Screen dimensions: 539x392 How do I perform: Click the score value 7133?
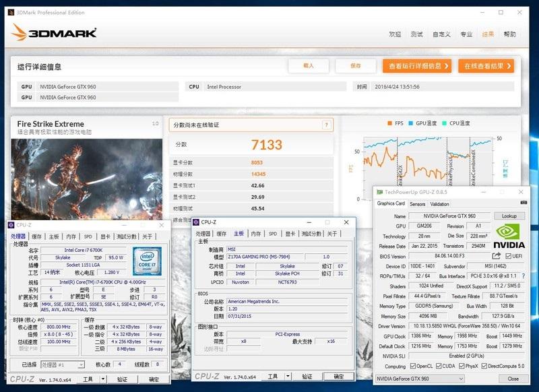pos(266,145)
